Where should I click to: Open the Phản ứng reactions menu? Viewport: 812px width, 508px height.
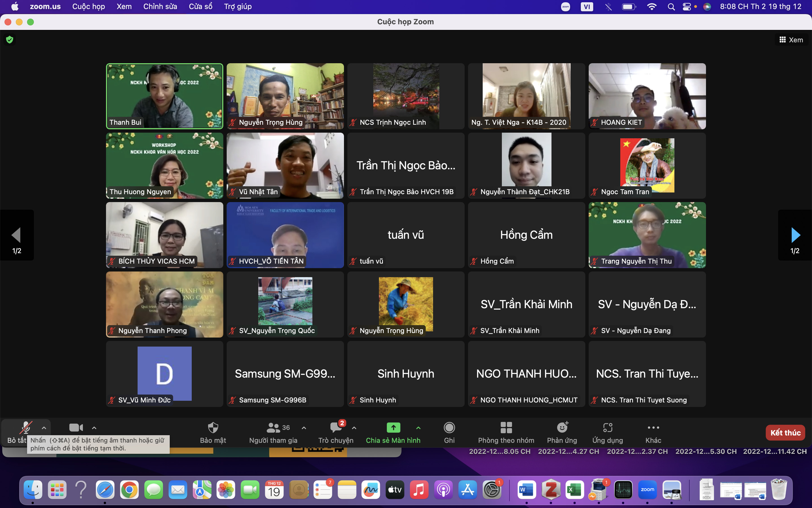click(562, 432)
